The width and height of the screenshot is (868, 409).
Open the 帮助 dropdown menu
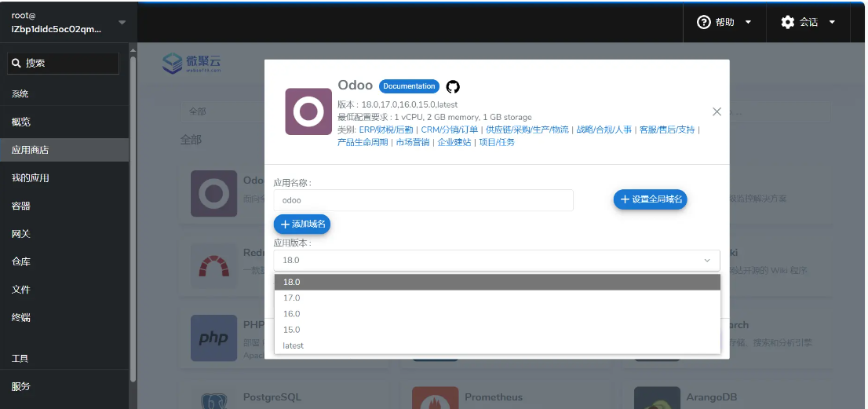tap(724, 22)
